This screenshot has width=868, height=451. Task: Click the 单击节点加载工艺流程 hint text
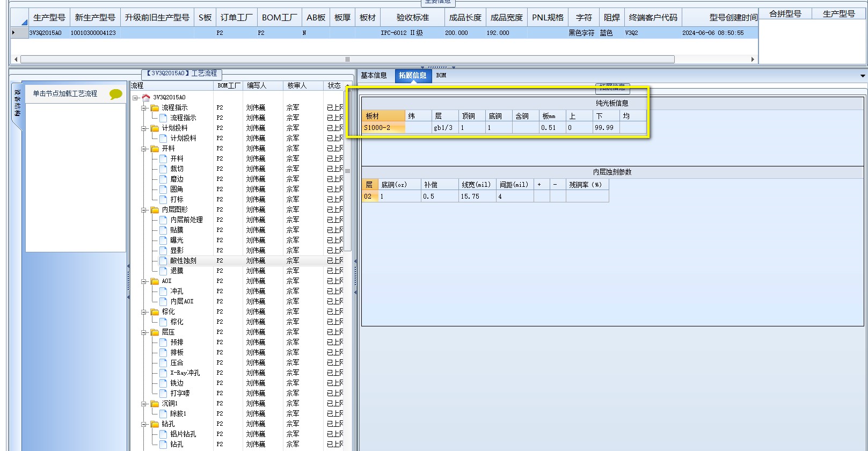(65, 93)
